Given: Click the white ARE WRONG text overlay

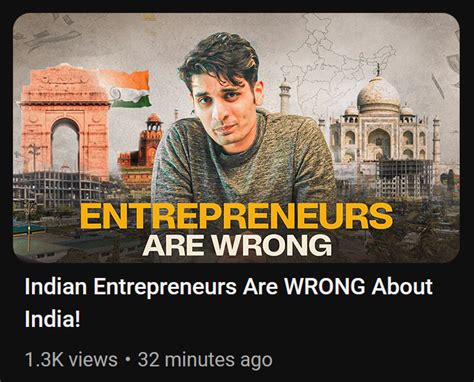Looking at the screenshot, I should 237,245.
